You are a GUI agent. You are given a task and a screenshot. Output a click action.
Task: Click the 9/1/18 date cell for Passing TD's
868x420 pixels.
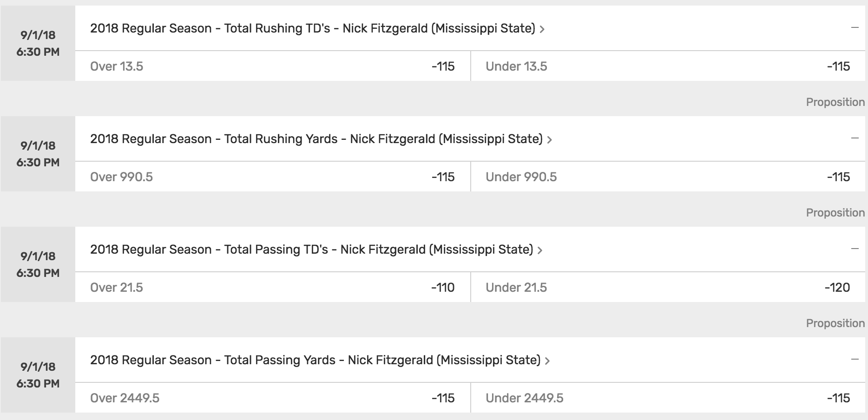pos(38,264)
